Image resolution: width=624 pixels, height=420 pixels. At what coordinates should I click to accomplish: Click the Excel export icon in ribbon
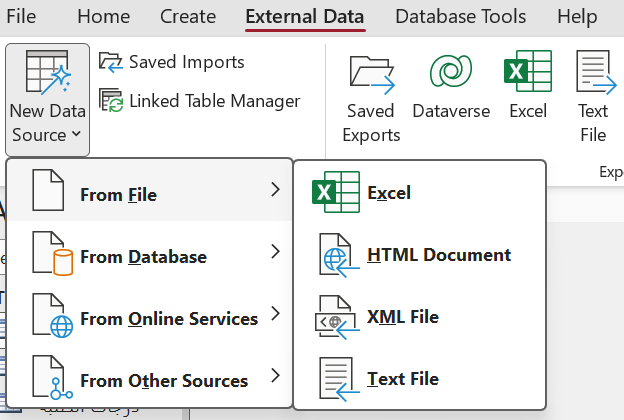click(x=528, y=71)
